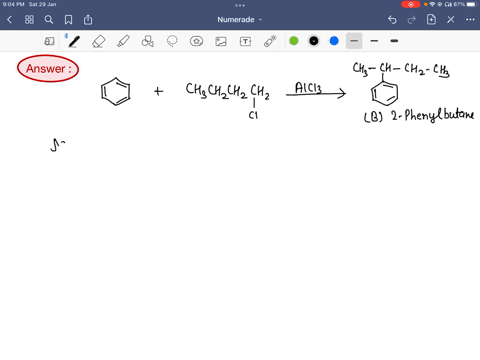
Task: Select the Eraser tool
Action: (99, 41)
